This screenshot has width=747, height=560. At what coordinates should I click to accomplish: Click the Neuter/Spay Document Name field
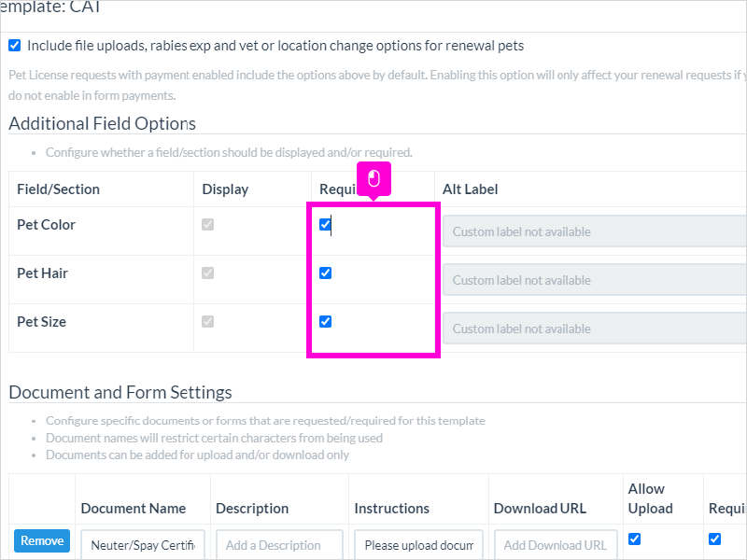143,545
